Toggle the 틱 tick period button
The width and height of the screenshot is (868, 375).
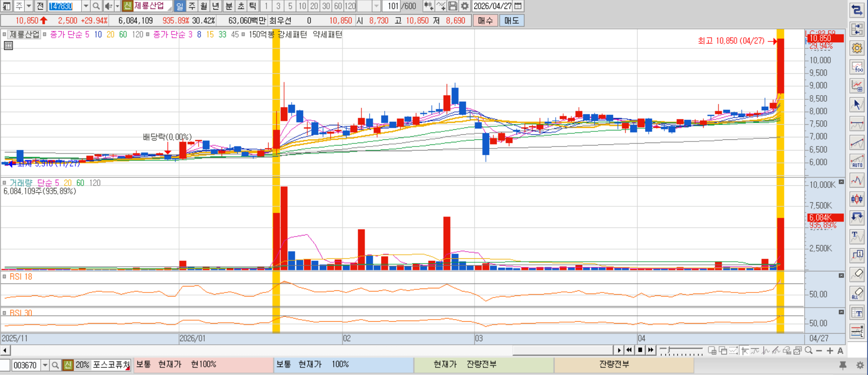tap(253, 6)
